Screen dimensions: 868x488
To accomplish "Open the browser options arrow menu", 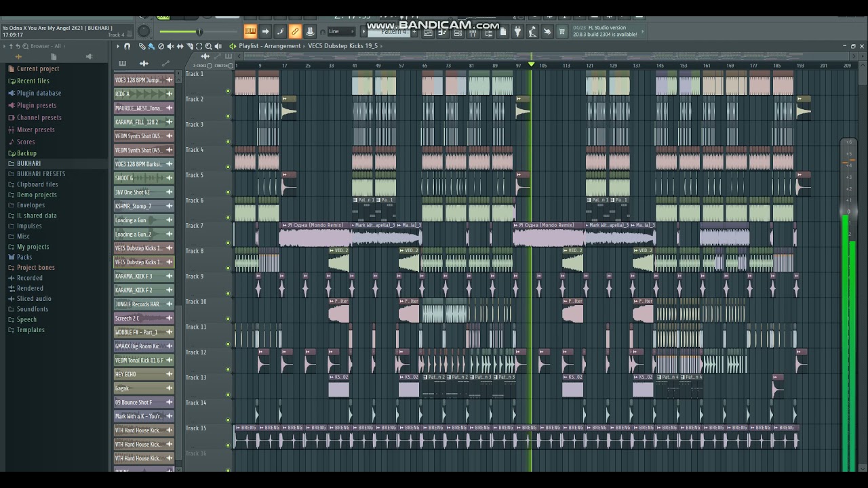I will (4, 46).
